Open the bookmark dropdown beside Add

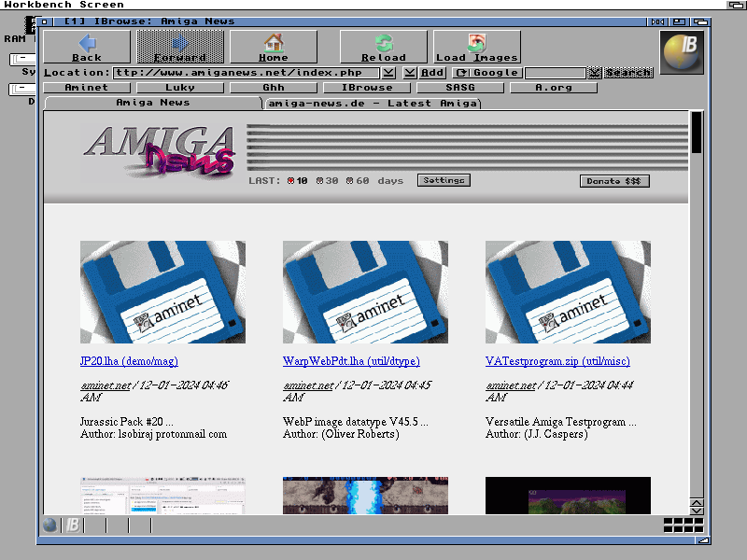point(410,73)
